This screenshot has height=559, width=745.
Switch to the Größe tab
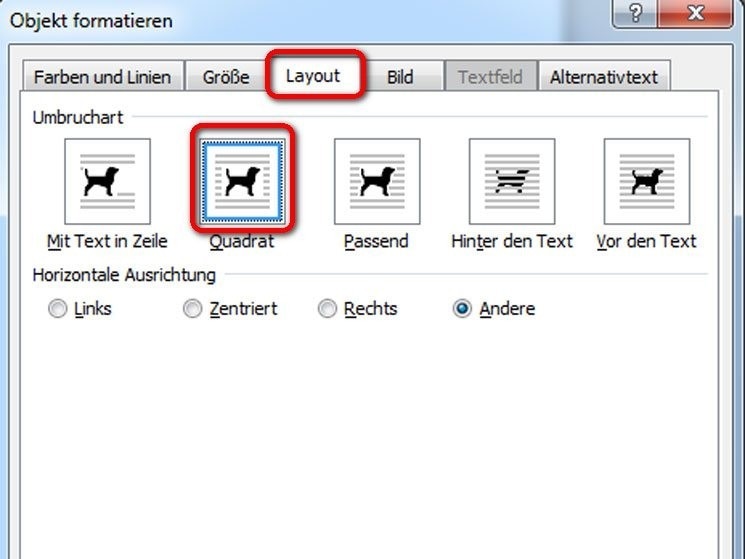point(226,76)
